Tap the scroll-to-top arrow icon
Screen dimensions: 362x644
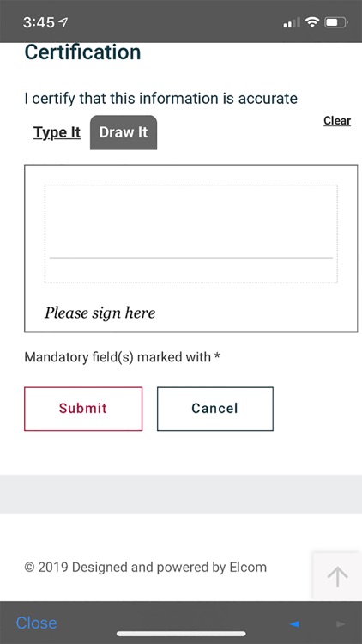[x=337, y=577]
